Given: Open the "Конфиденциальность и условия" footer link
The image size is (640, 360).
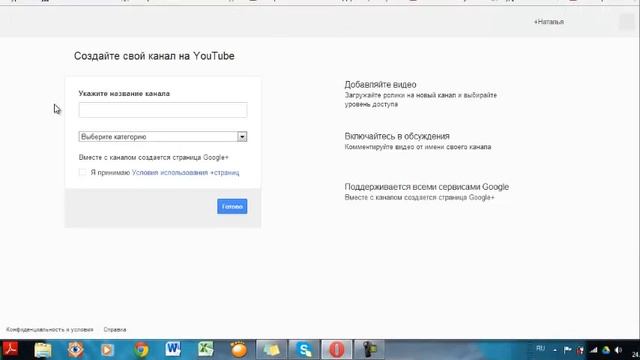Looking at the screenshot, I should (x=50, y=329).
